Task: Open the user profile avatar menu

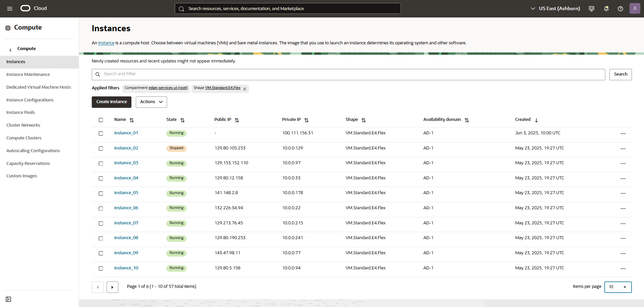Action: 635,8
